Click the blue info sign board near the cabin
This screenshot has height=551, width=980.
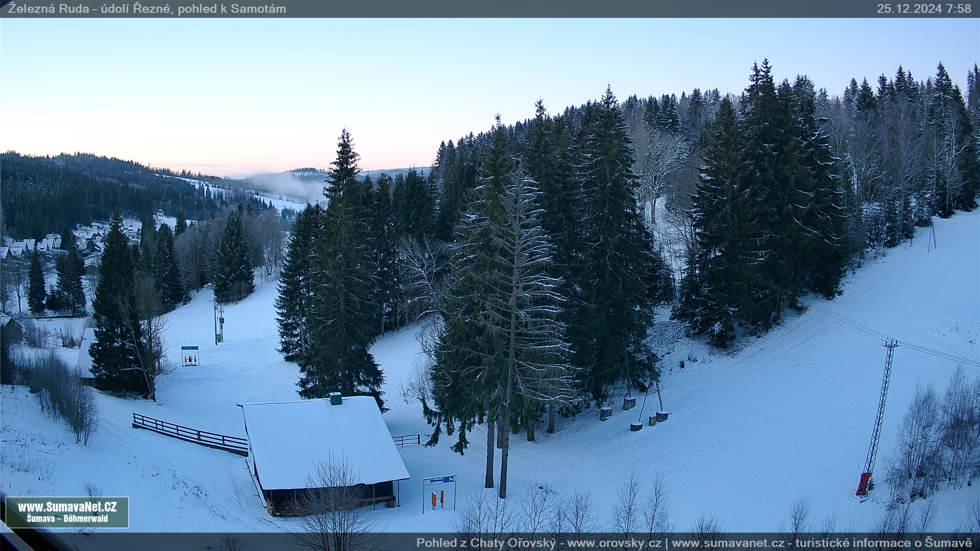click(x=439, y=480)
